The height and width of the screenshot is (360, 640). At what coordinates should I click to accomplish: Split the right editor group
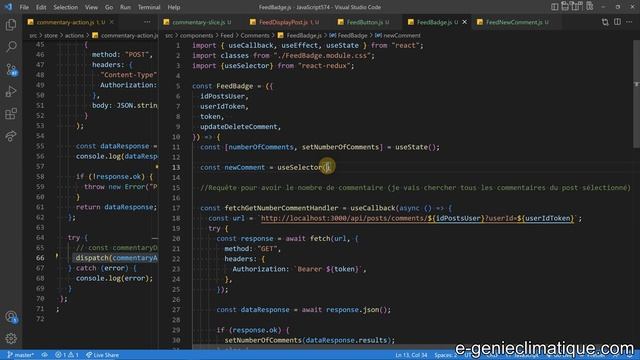pyautogui.click(x=617, y=22)
